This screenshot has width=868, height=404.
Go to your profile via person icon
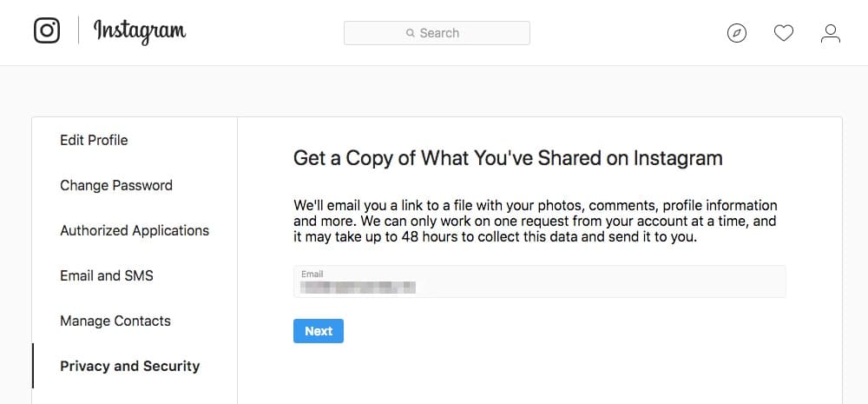(x=831, y=33)
